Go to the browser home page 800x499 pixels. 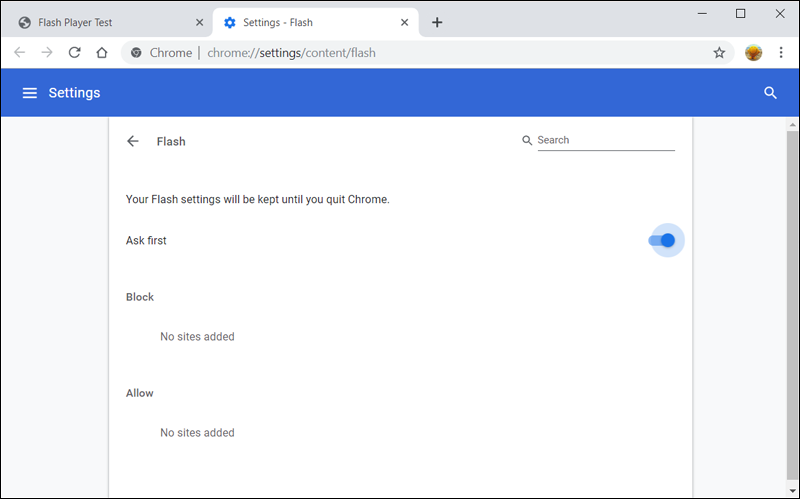(101, 53)
